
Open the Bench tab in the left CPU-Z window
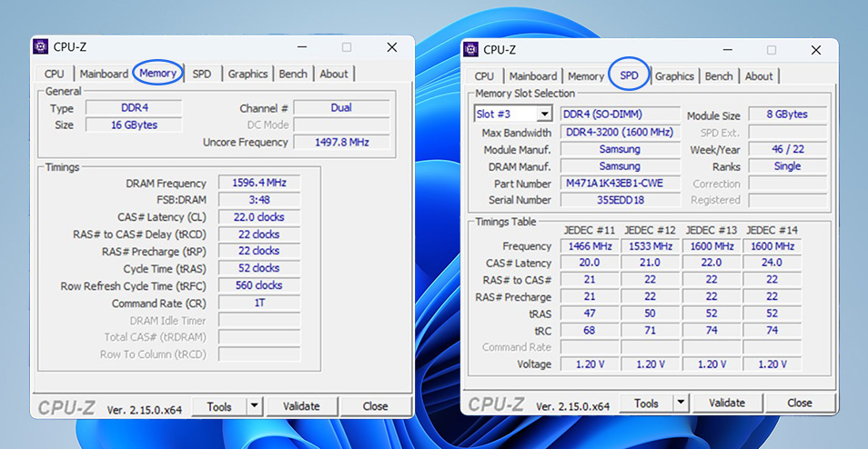293,74
